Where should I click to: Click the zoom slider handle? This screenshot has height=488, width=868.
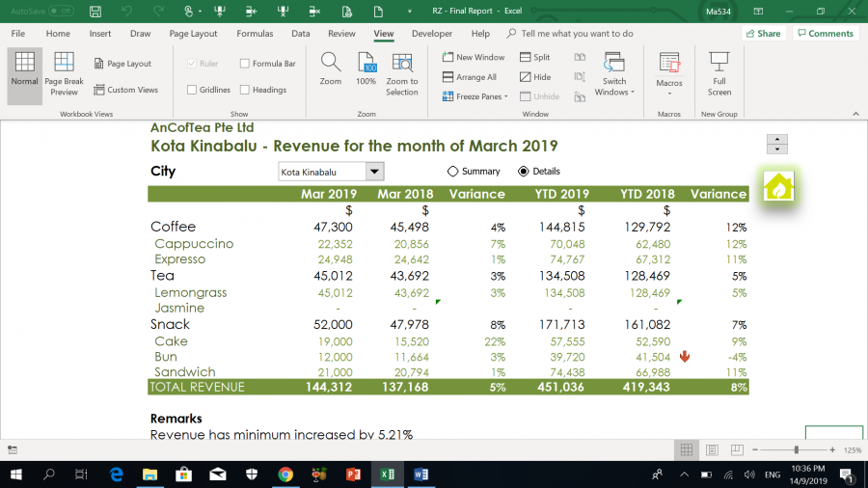(796, 450)
